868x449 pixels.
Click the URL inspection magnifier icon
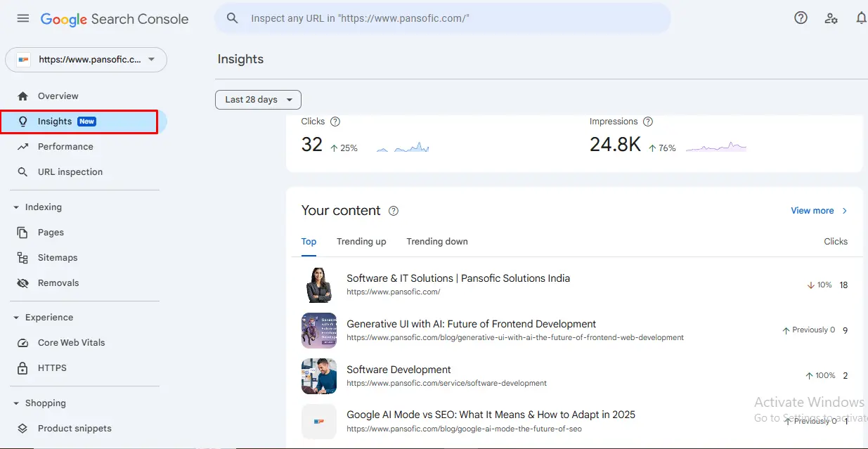pyautogui.click(x=23, y=172)
